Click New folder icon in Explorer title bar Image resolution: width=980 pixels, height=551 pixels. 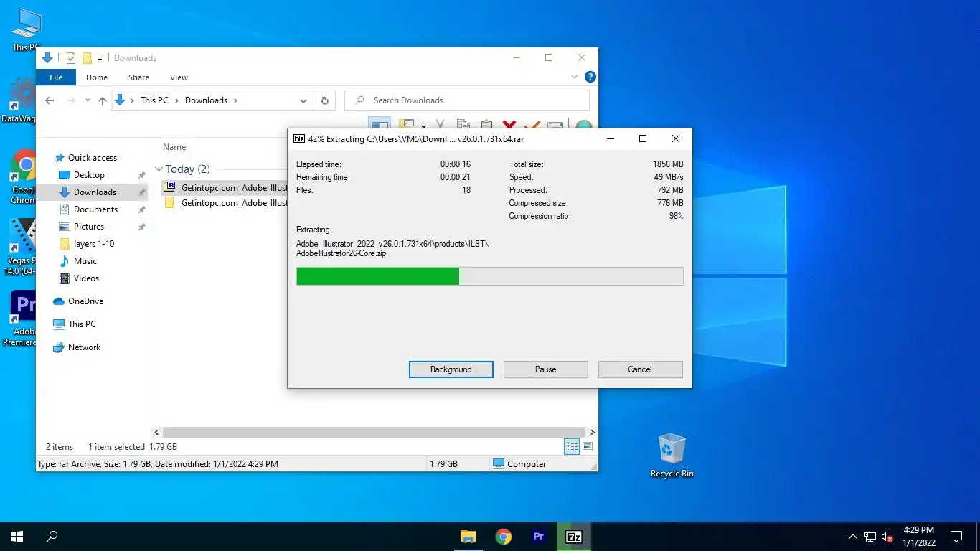(86, 58)
